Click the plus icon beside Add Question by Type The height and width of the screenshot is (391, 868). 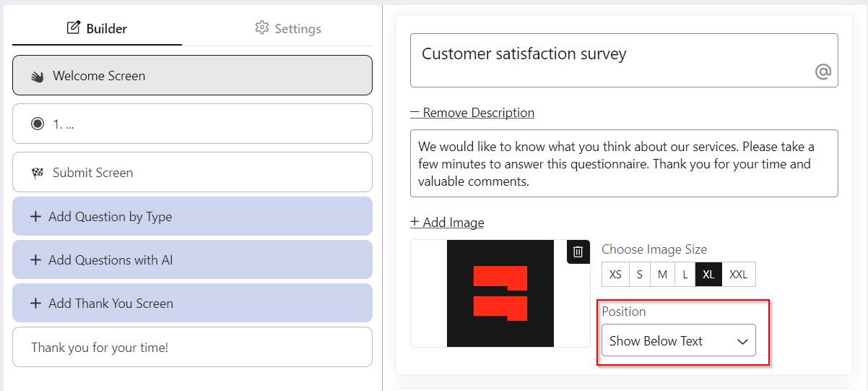(x=35, y=217)
